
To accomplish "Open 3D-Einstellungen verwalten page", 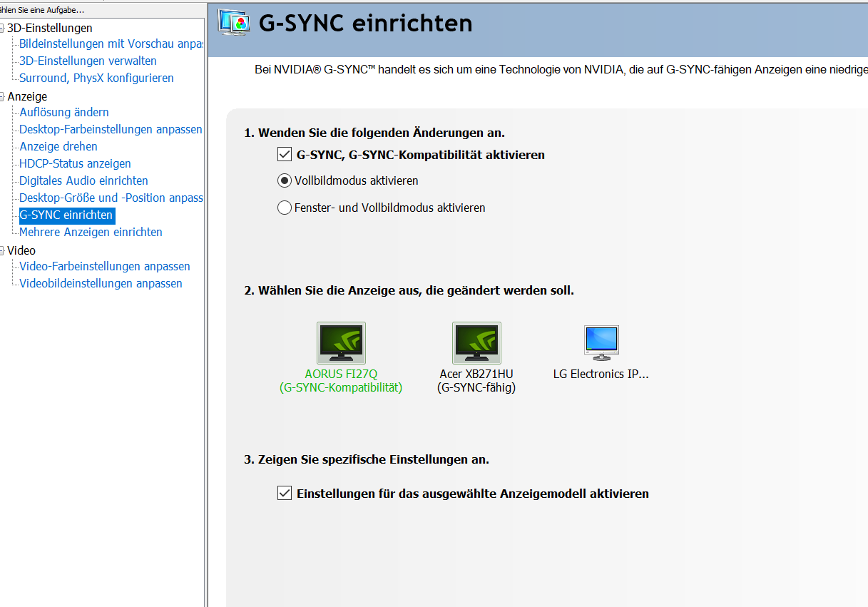I will tap(88, 61).
